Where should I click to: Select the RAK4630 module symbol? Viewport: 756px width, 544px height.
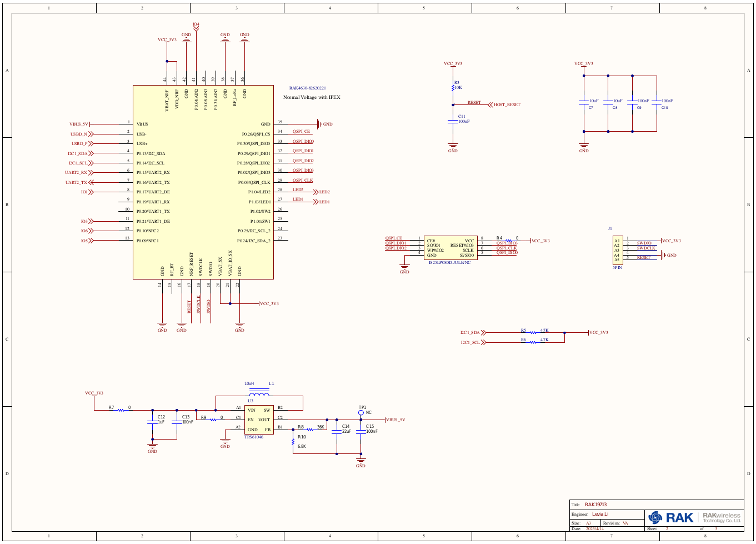(203, 182)
